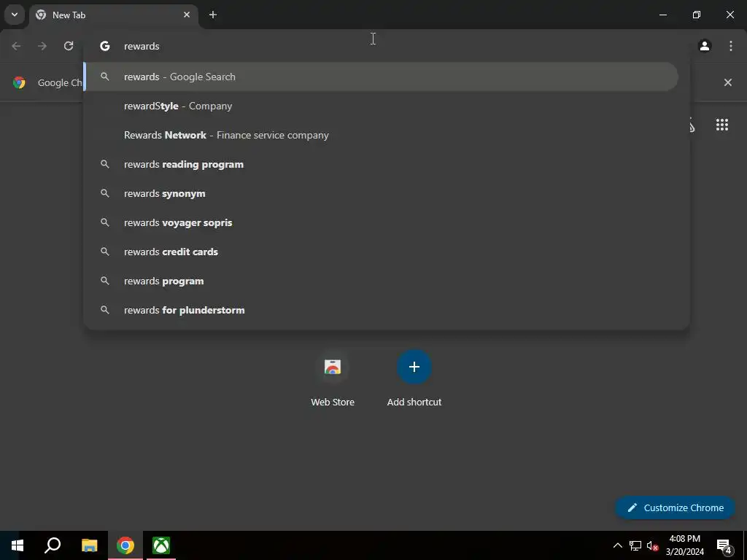Image resolution: width=747 pixels, height=560 pixels.
Task: Open the notification center icon
Action: 724,546
